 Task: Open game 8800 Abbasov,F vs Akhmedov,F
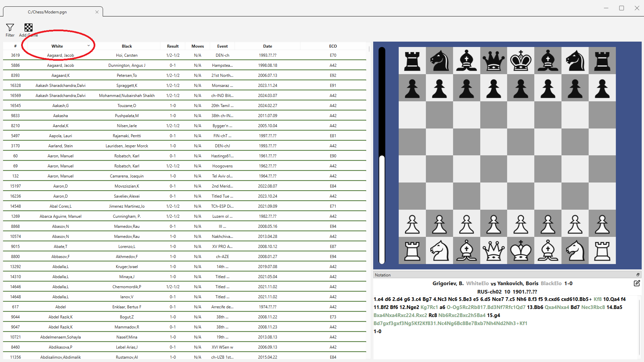tap(185, 257)
